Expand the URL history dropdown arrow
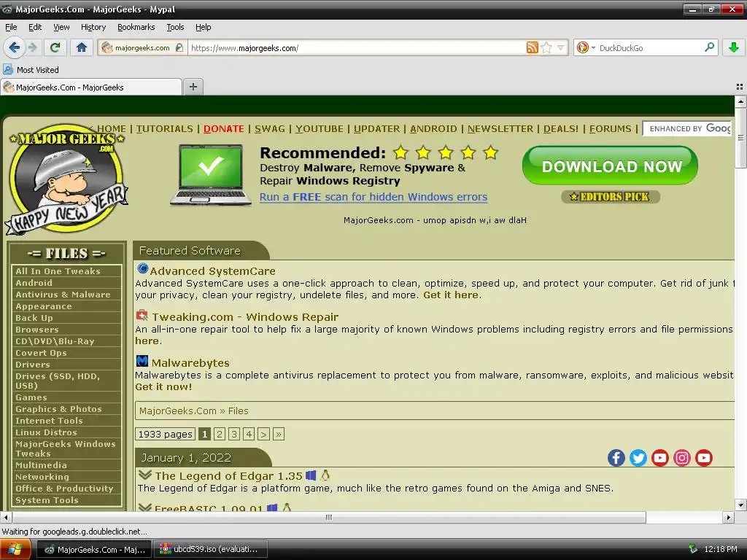Screen dimensions: 747x560 561,47
